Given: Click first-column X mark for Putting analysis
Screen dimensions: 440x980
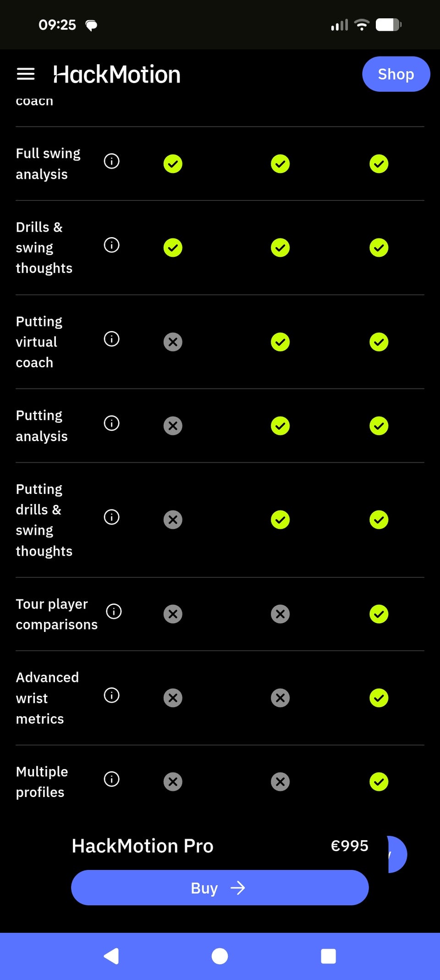Looking at the screenshot, I should (173, 426).
